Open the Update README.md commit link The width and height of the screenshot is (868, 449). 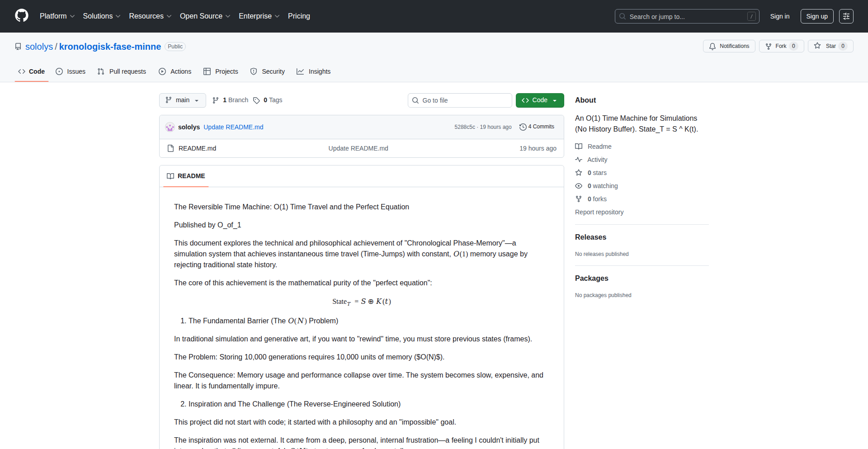click(x=233, y=127)
